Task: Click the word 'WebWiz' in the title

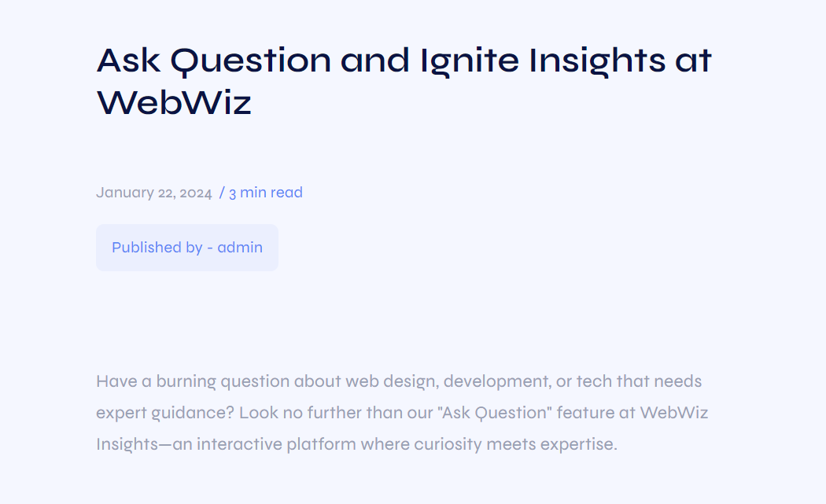Action: 174,102
